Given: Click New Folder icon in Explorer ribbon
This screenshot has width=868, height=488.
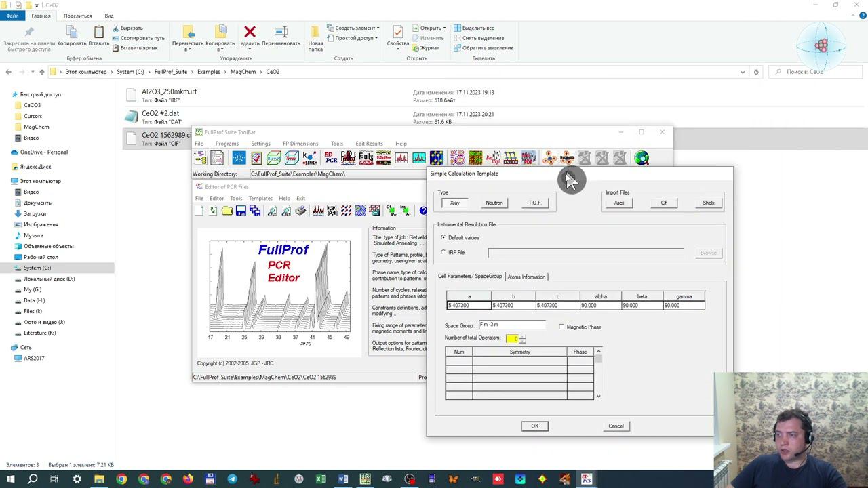Looking at the screenshot, I should [315, 39].
